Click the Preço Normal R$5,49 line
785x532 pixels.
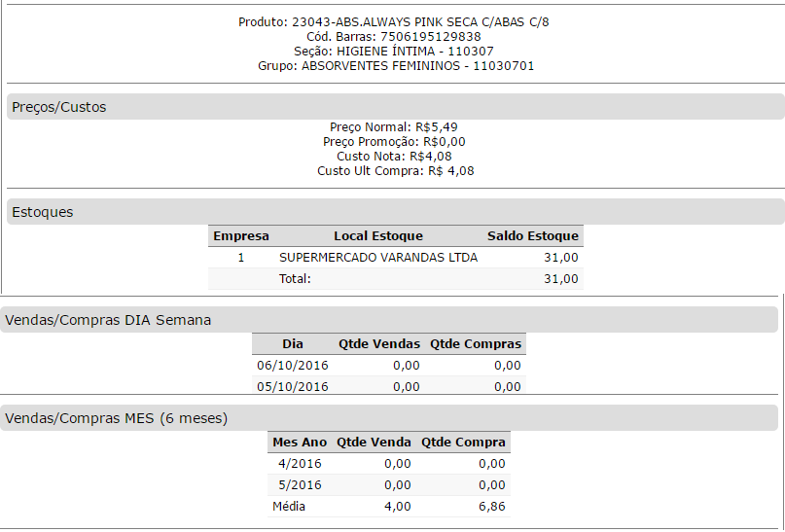[x=394, y=127]
